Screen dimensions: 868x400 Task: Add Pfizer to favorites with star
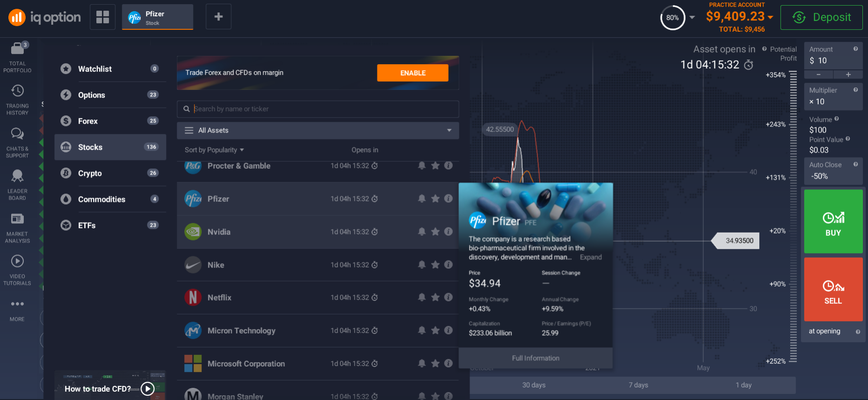pos(435,199)
